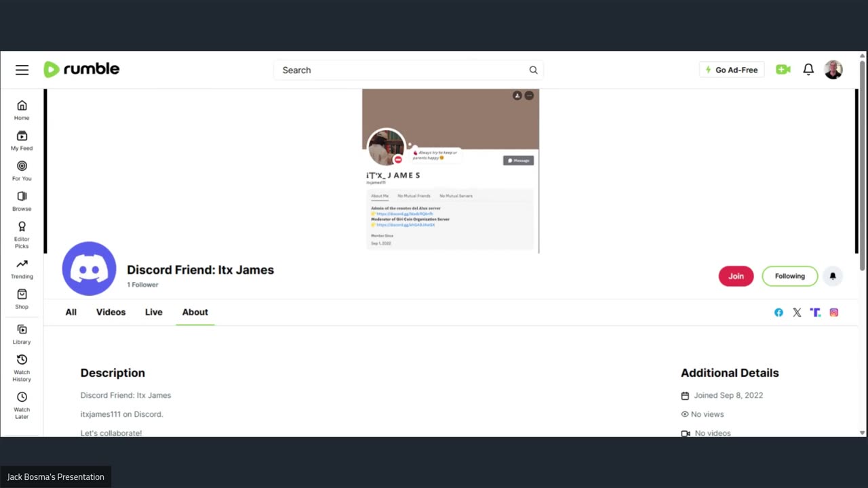
Task: Open Shop in the sidebar
Action: (22, 299)
